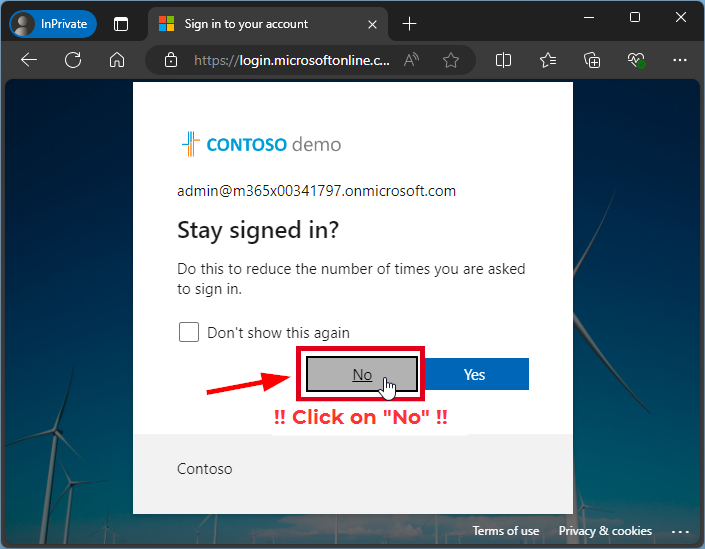Image resolution: width=705 pixels, height=549 pixels.
Task: Click the address bar URL
Action: coord(292,60)
